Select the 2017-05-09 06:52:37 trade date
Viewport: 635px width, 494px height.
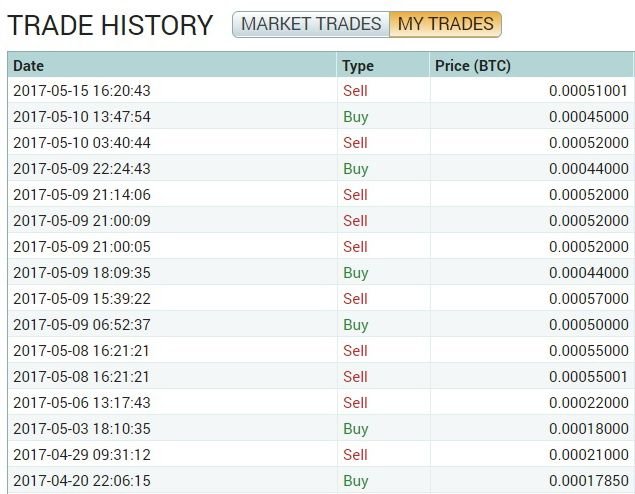pos(82,325)
